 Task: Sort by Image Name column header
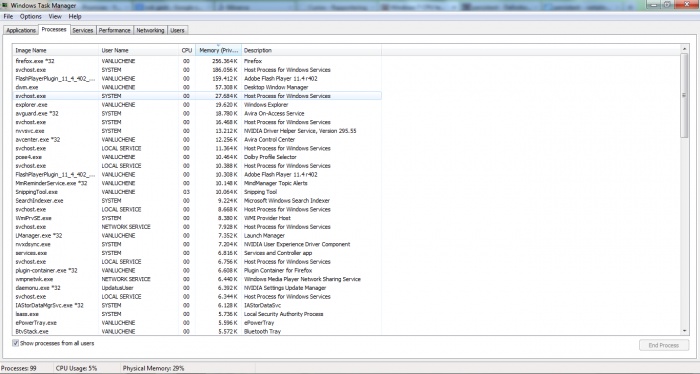56,50
